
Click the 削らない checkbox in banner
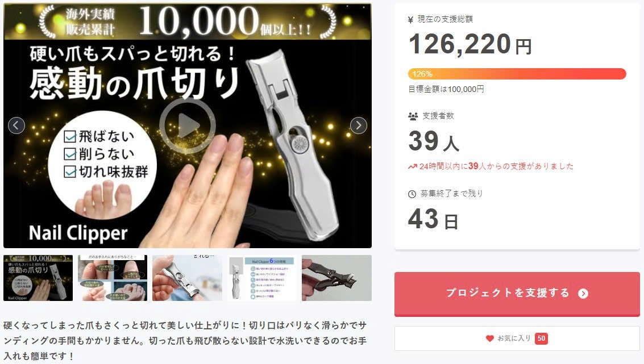[70, 154]
